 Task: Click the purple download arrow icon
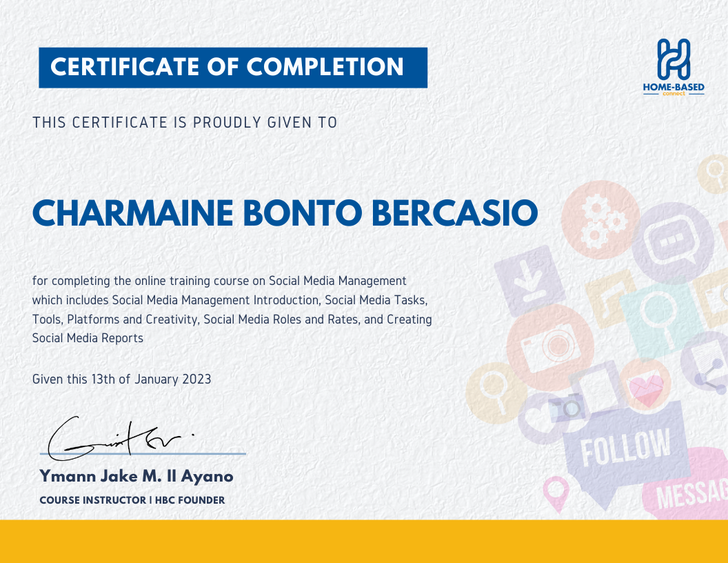click(x=529, y=281)
